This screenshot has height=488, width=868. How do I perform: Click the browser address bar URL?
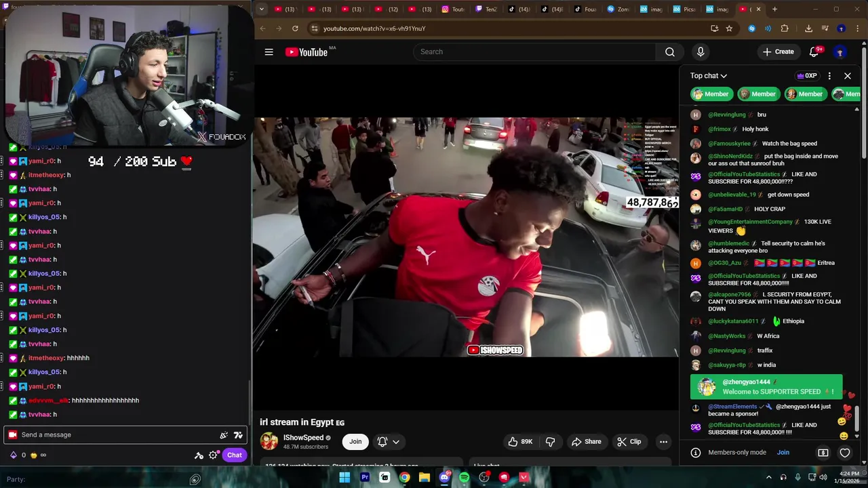click(374, 28)
